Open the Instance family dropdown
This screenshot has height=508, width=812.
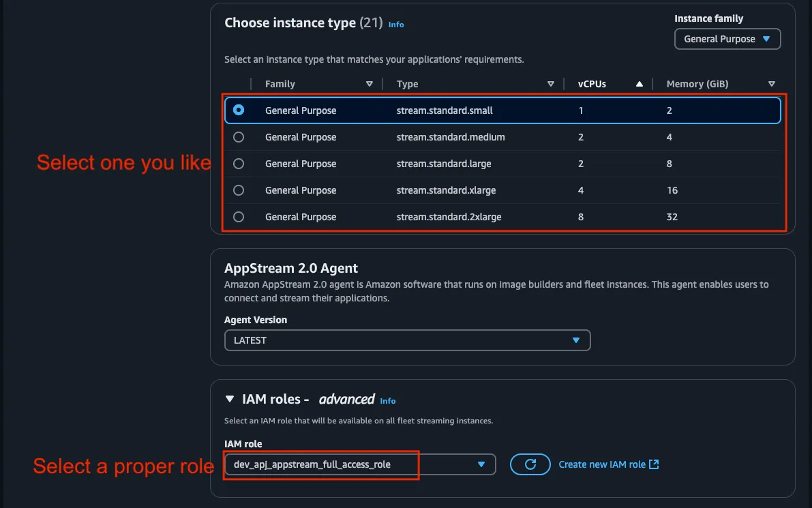point(727,39)
